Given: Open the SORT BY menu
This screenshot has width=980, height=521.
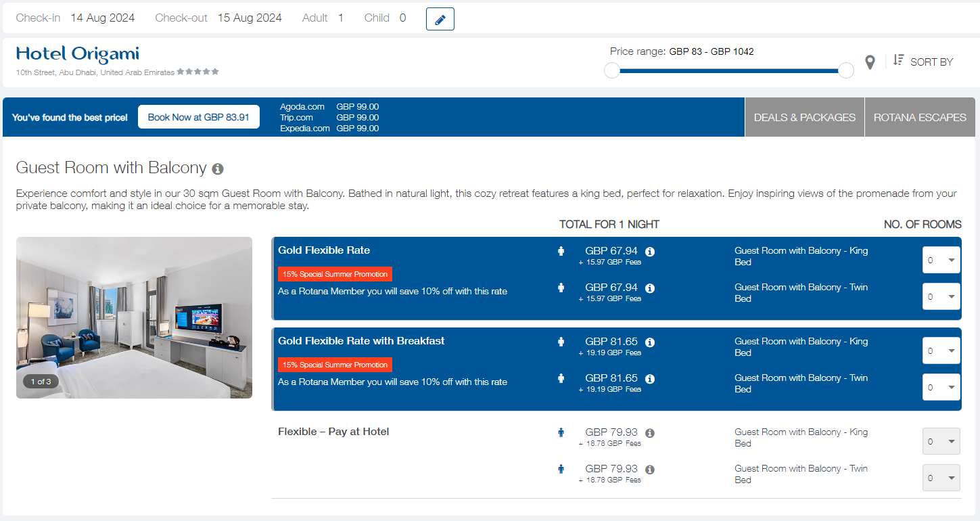Looking at the screenshot, I should (x=931, y=62).
